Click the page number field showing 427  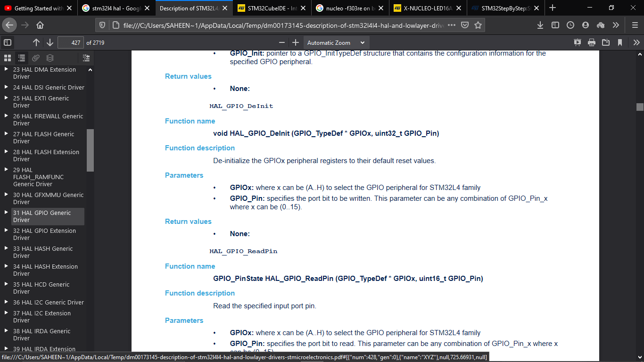tap(71, 42)
